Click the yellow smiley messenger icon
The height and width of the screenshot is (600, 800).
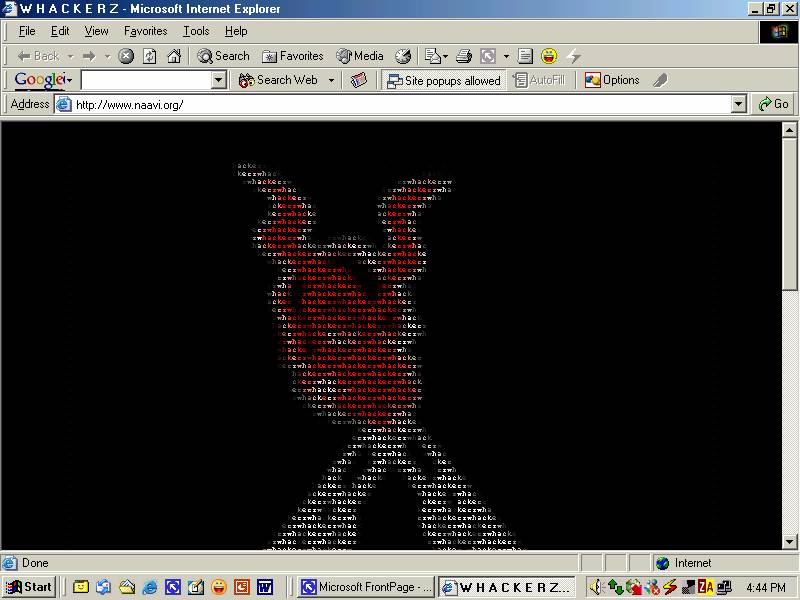click(549, 56)
